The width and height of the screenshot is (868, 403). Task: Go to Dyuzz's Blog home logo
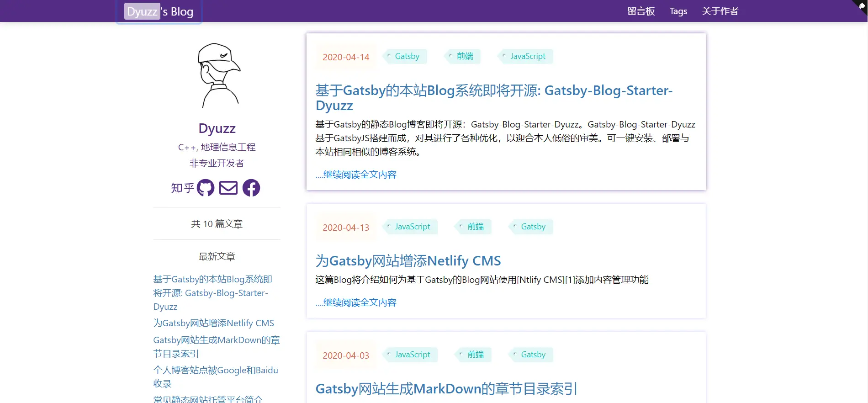pos(160,11)
